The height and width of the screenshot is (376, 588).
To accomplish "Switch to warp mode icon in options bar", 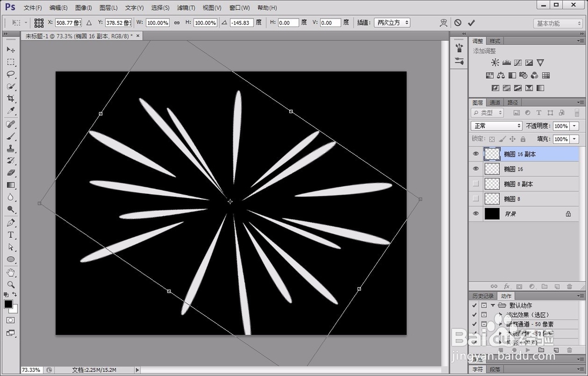I will [x=443, y=23].
